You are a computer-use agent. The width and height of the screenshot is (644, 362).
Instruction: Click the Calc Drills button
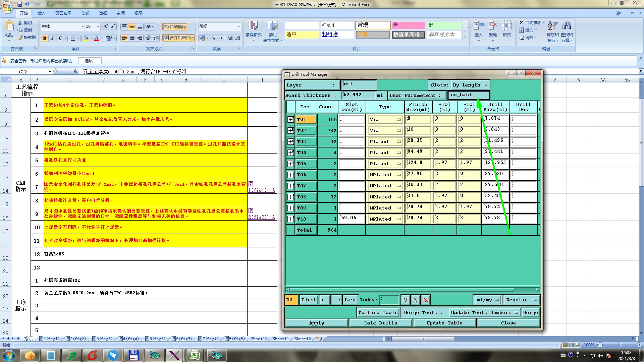(381, 323)
